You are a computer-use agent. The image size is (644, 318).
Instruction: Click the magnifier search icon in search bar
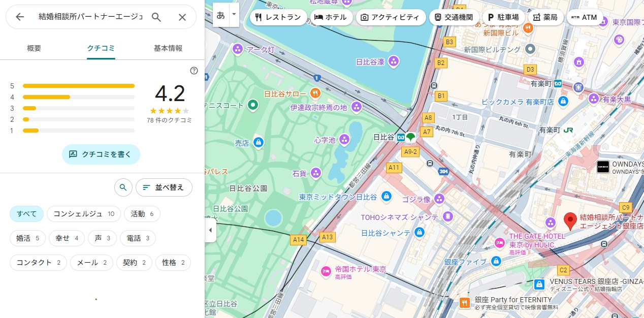coord(156,17)
